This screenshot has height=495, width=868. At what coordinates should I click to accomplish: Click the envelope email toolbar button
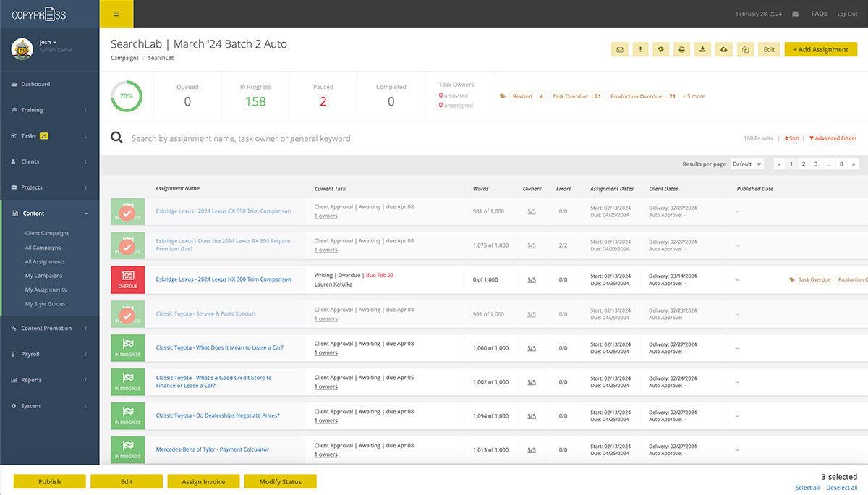click(619, 49)
